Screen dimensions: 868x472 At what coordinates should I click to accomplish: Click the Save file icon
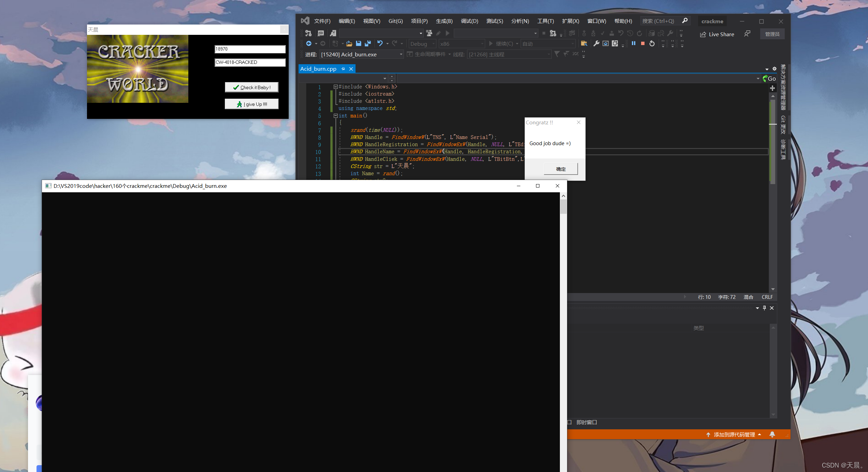pos(358,43)
